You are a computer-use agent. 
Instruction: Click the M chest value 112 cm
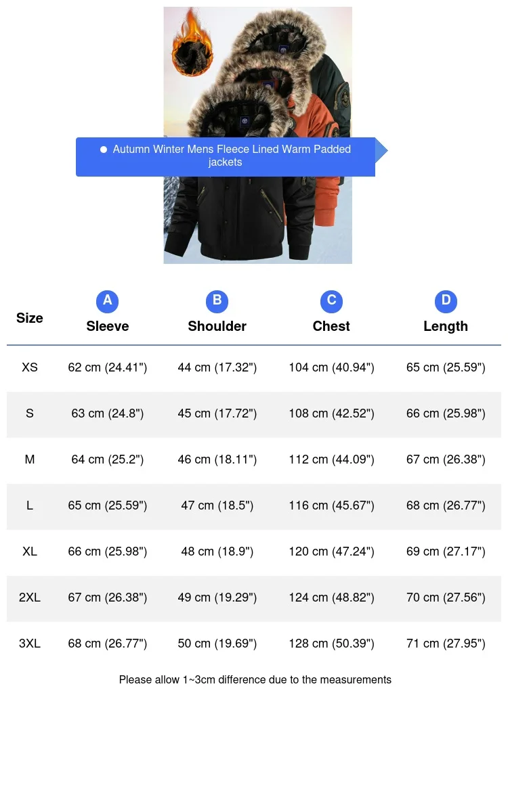coord(331,459)
